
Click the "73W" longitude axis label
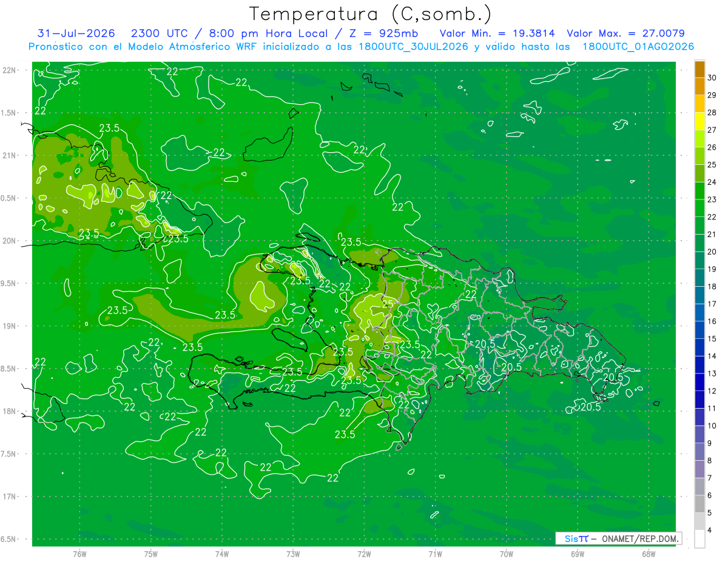(293, 555)
